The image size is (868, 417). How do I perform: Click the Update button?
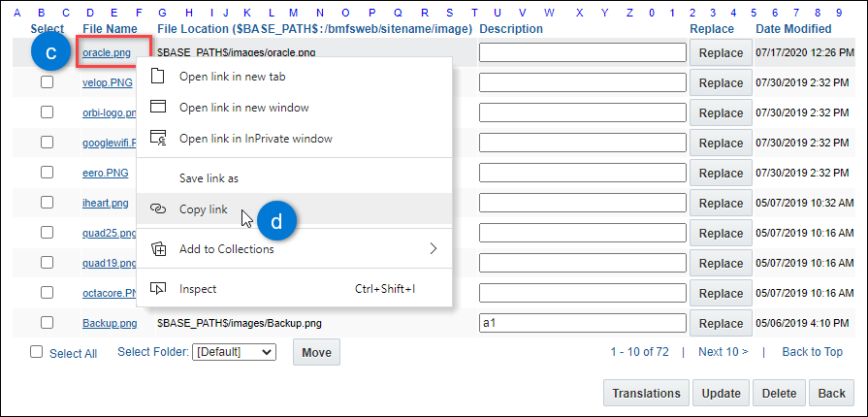[x=721, y=393]
